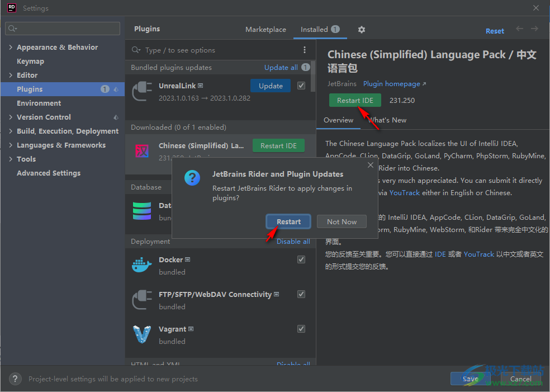Viewport: 550px width, 392px height.
Task: Click the question mark icon in dialog
Action: (192, 178)
